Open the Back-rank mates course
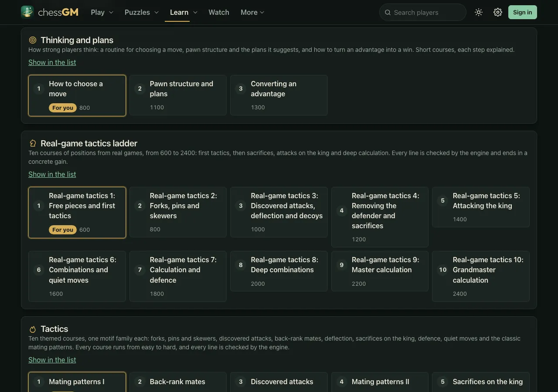The height and width of the screenshot is (392, 558). pyautogui.click(x=178, y=382)
